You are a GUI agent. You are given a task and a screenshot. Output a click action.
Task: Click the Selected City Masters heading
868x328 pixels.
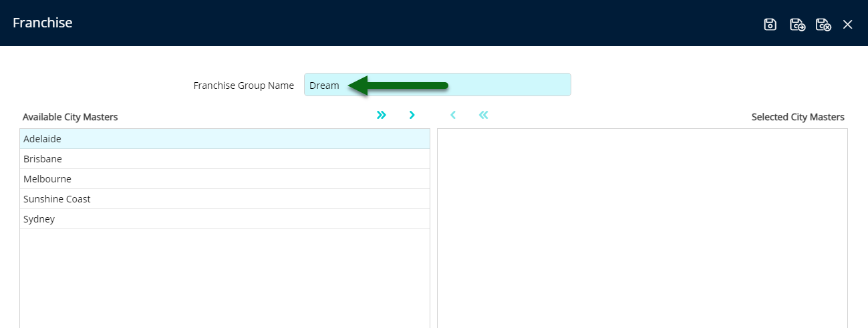coord(798,117)
